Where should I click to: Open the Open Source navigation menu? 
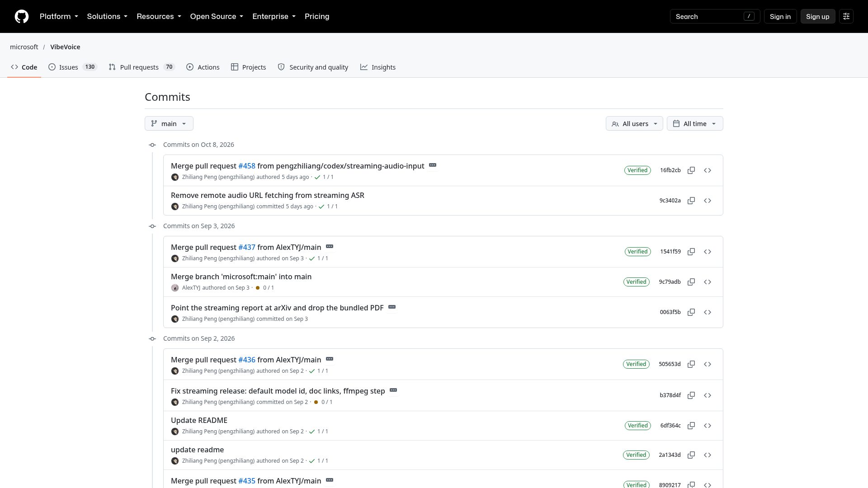tap(217, 16)
